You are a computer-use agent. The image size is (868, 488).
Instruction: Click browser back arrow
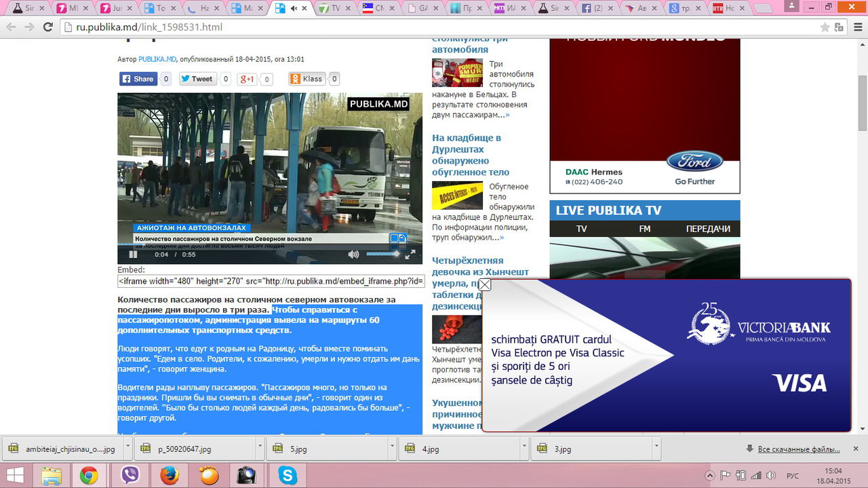pyautogui.click(x=11, y=27)
